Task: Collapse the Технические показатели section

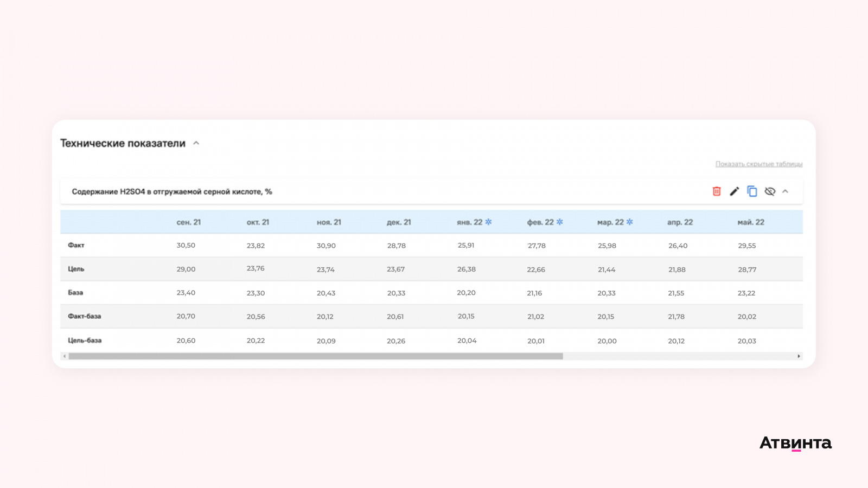Action: (x=196, y=143)
